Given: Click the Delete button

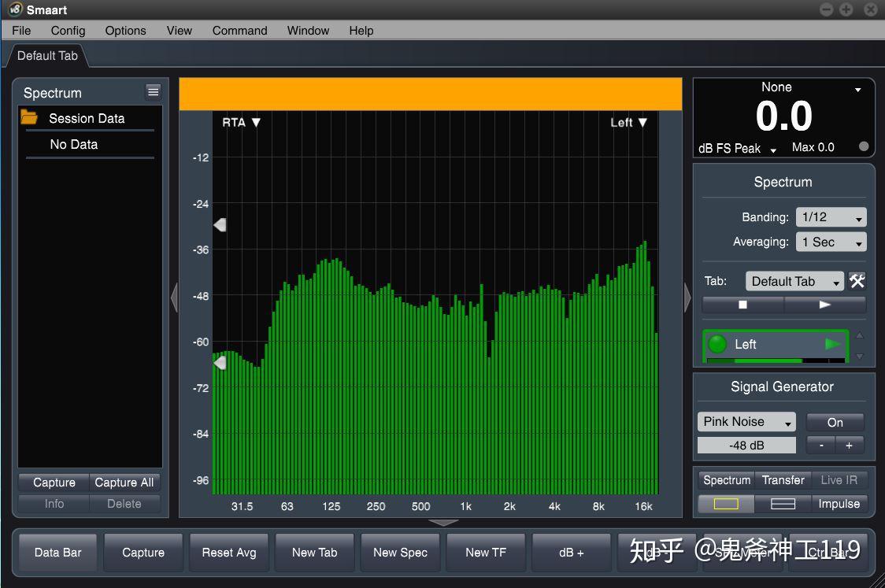Looking at the screenshot, I should 124,503.
